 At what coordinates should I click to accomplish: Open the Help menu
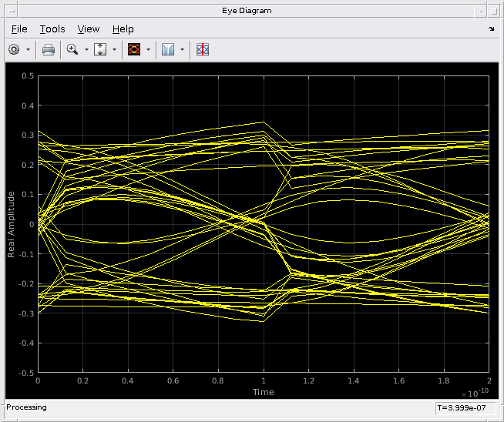[x=123, y=28]
